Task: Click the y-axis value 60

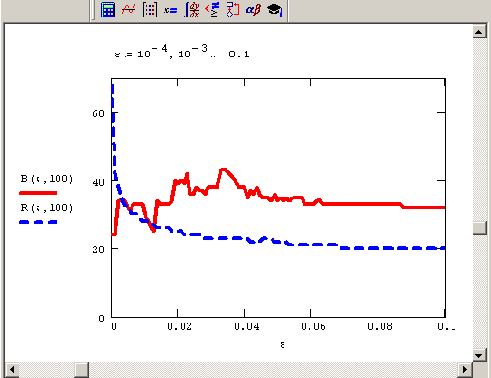Action: pyautogui.click(x=98, y=114)
